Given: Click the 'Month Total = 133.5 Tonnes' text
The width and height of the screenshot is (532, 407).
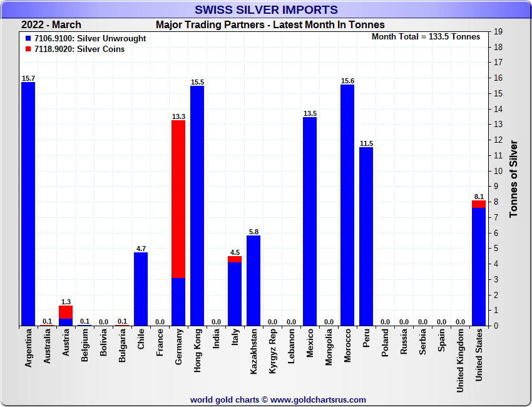Looking at the screenshot, I should tap(426, 37).
